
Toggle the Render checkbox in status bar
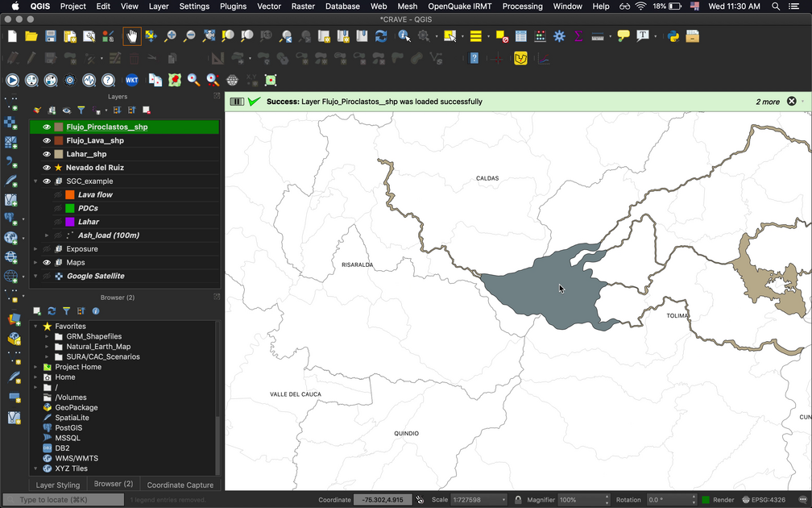(706, 500)
